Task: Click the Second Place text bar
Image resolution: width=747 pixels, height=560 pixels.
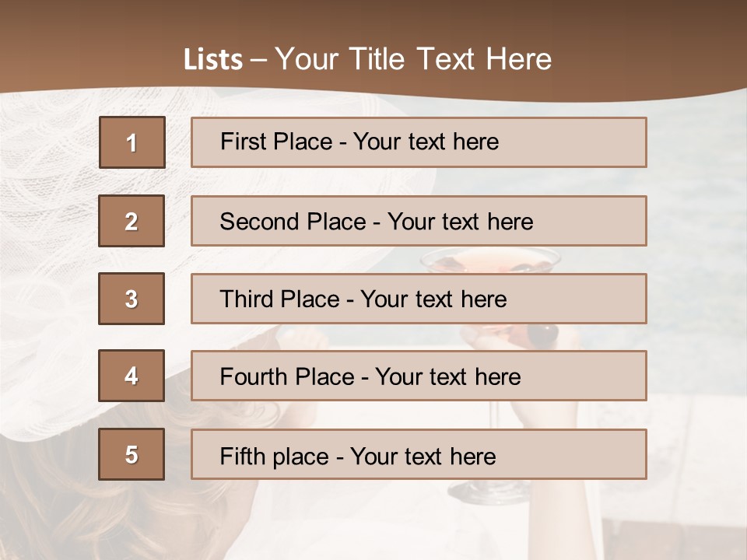Action: tap(419, 220)
